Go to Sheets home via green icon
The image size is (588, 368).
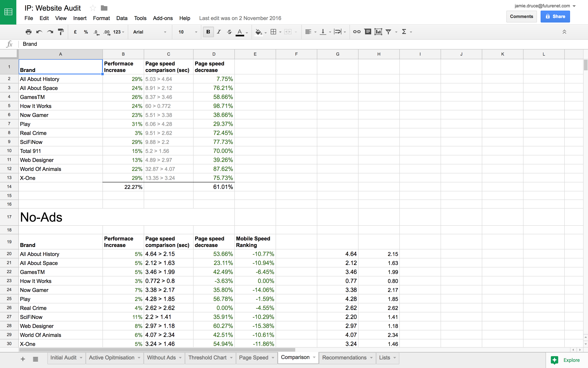point(8,12)
